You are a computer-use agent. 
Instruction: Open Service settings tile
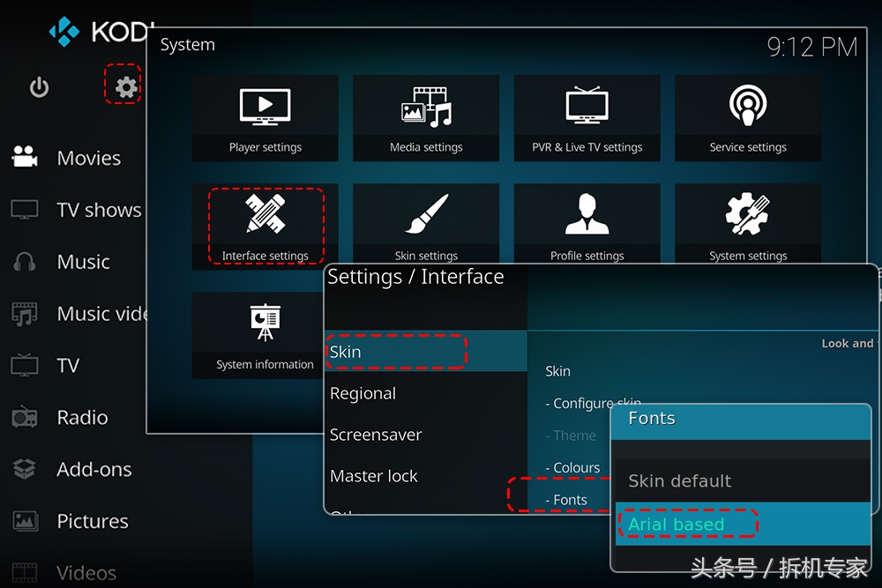coord(748,118)
